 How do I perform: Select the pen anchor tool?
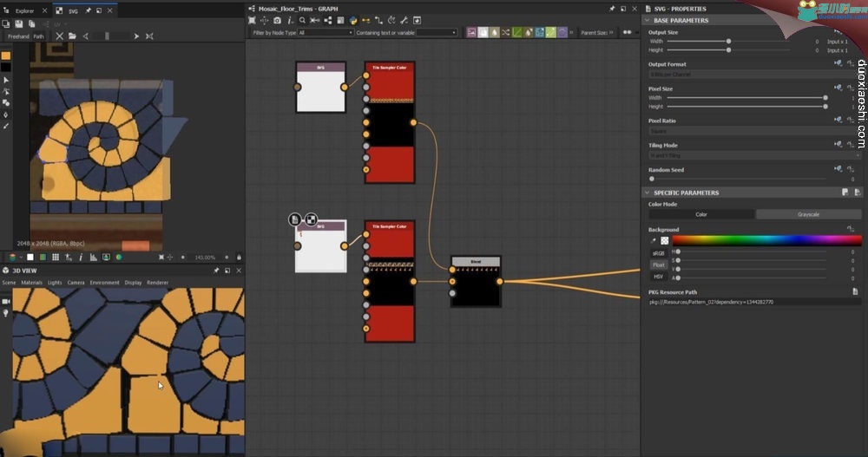coord(6,114)
